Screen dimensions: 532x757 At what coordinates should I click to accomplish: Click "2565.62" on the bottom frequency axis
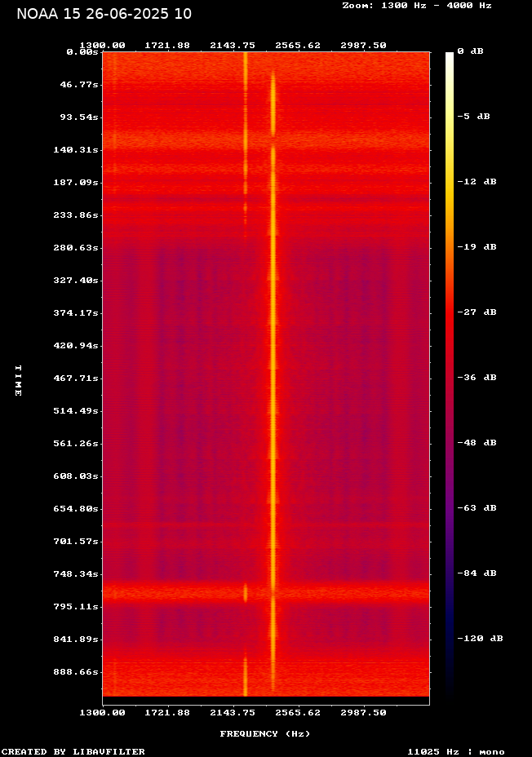pos(298,713)
